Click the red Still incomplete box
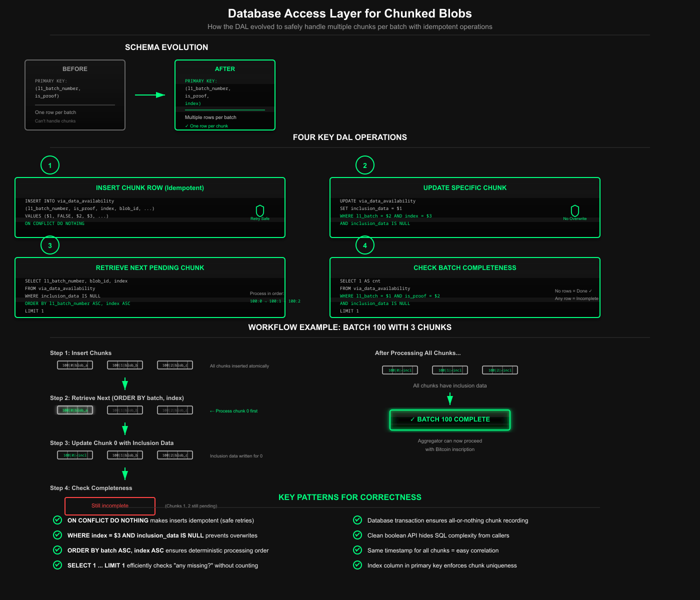This screenshot has height=600, width=700. (x=110, y=506)
